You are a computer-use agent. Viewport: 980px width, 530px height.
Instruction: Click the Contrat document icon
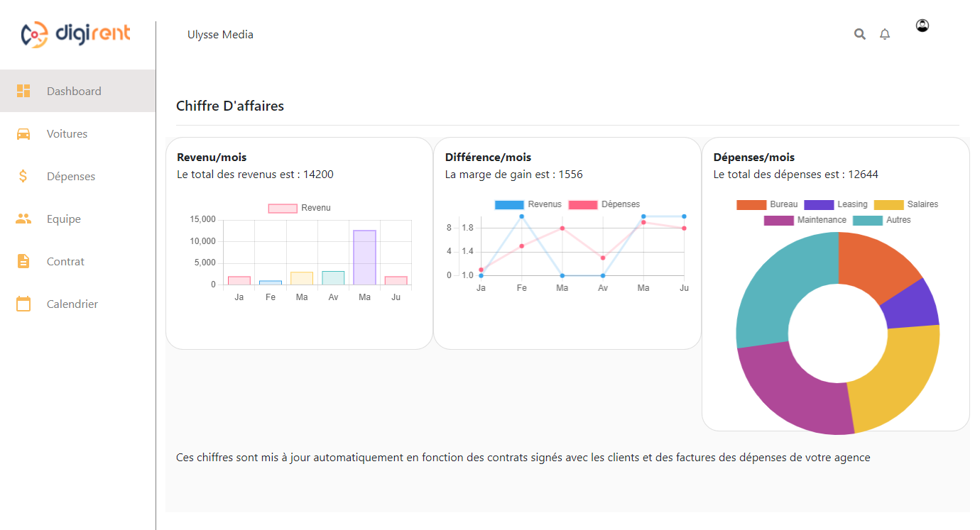(23, 261)
